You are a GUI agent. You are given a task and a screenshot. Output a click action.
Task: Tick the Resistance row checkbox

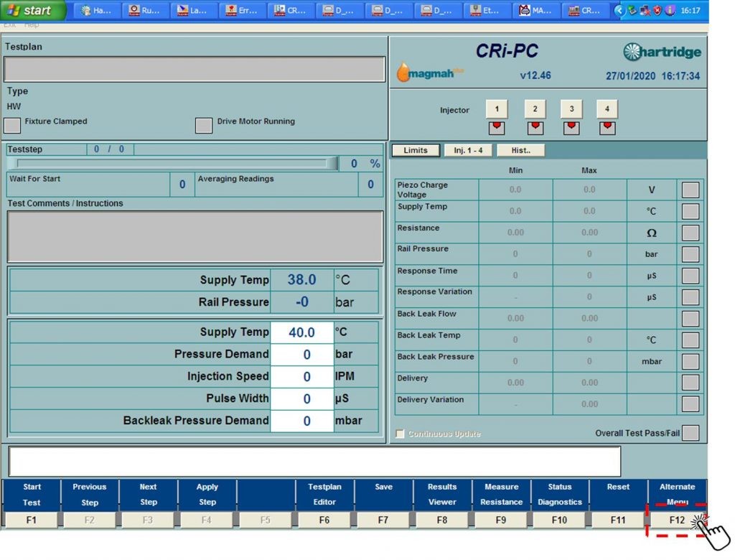[690, 233]
